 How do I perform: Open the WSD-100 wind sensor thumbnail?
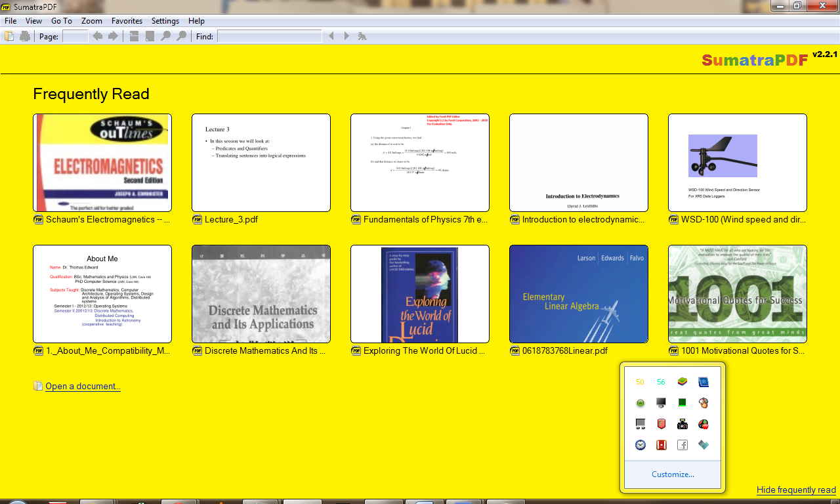pos(738,163)
